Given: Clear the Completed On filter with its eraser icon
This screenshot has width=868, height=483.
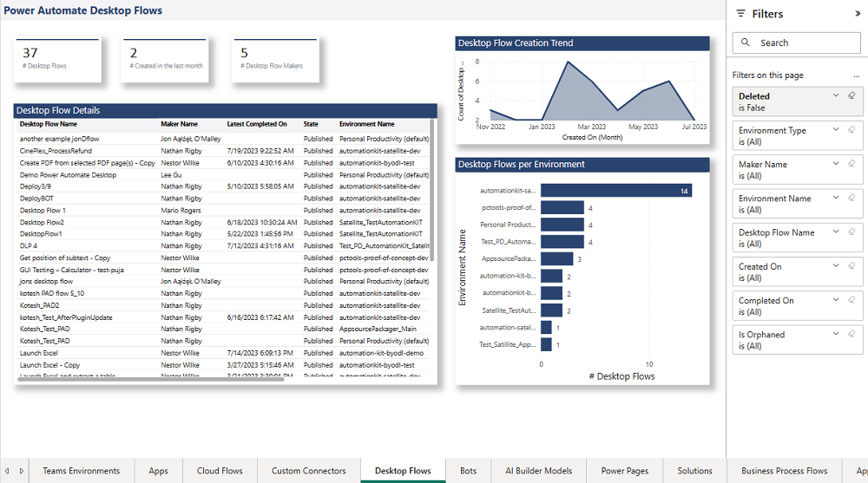Looking at the screenshot, I should click(852, 300).
